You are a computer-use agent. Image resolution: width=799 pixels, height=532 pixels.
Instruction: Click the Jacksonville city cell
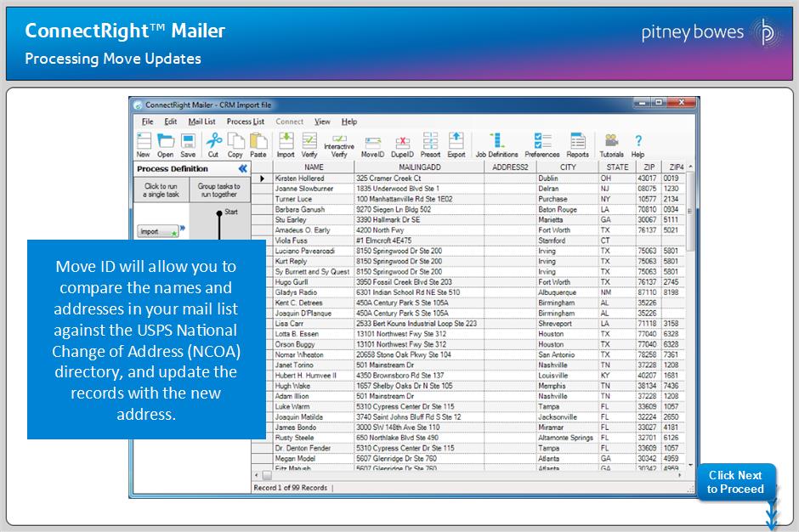click(x=568, y=416)
